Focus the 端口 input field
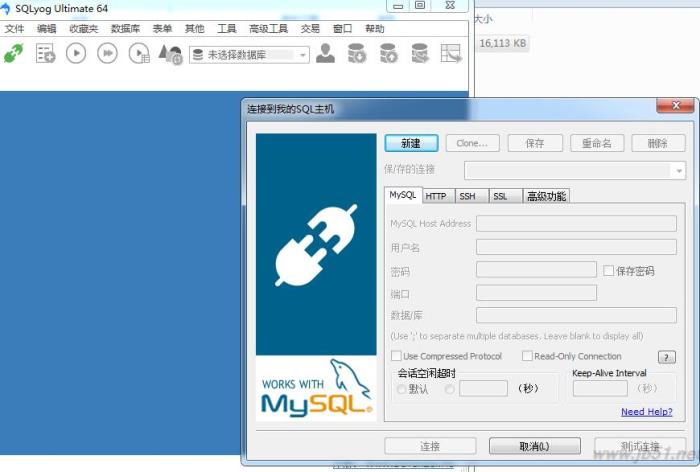Screen dimensions: 700x472 [536, 293]
